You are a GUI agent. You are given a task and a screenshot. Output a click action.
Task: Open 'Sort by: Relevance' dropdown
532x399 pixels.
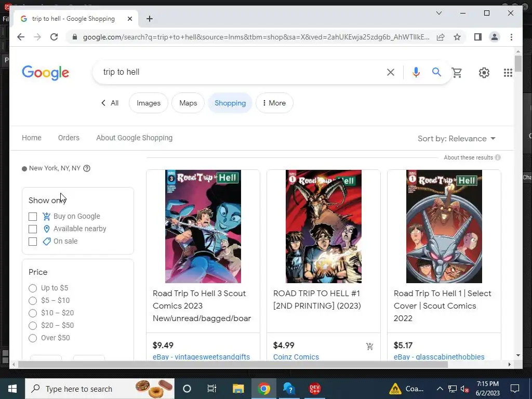click(x=456, y=138)
